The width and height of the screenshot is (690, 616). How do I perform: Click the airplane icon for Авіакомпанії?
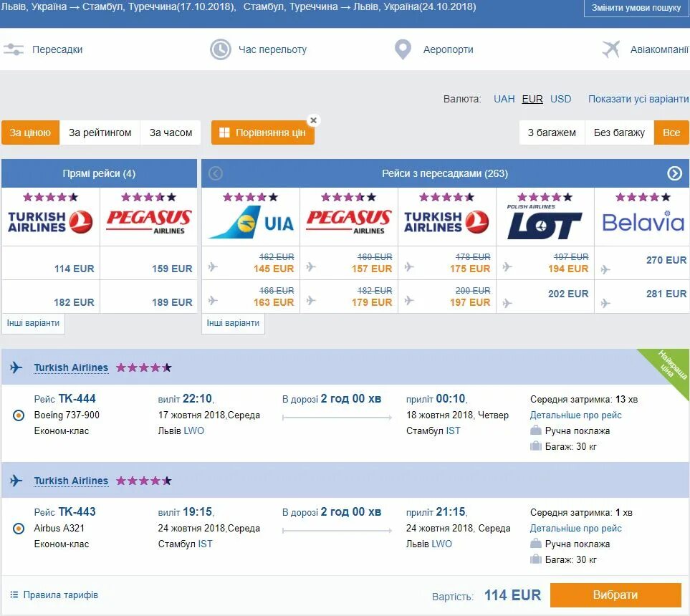click(x=610, y=49)
